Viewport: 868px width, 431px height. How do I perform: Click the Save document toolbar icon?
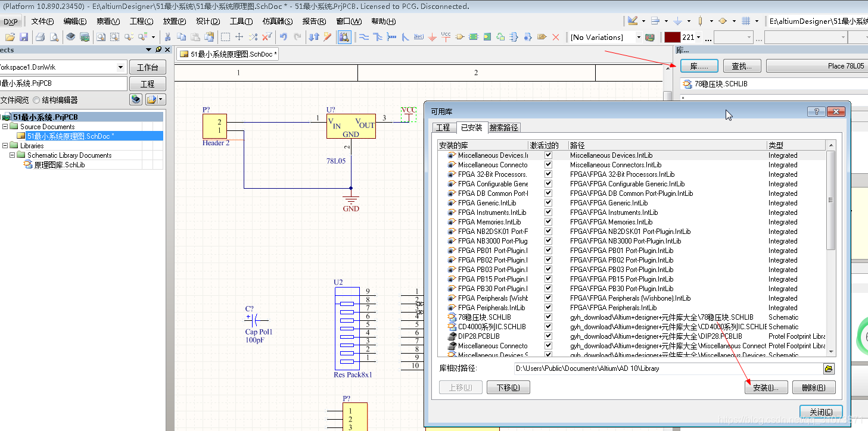(24, 37)
